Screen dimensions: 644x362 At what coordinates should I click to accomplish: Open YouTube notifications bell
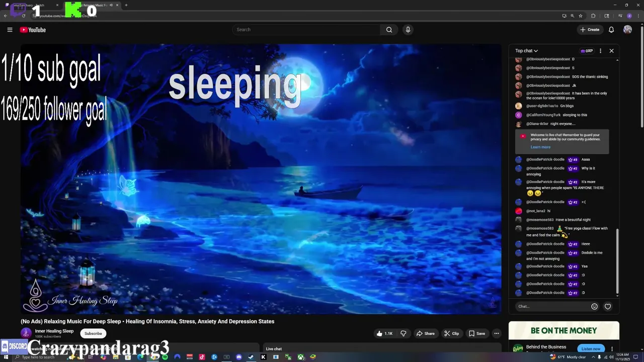click(611, 30)
